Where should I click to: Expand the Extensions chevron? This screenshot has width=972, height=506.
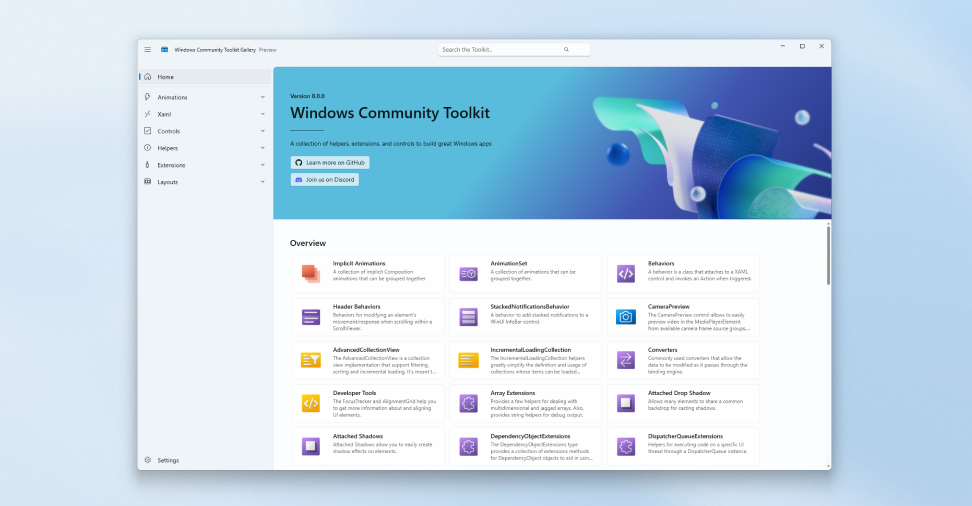263,165
